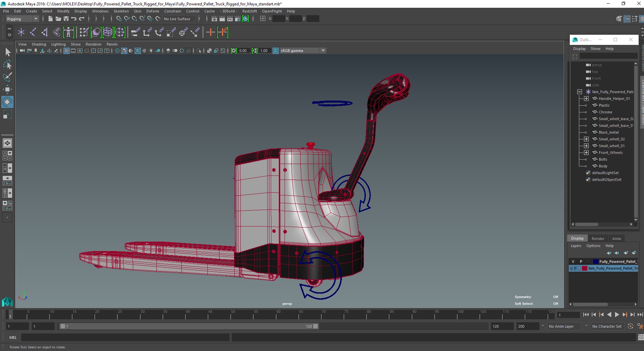This screenshot has width=644, height=351.
Task: Toggle viewport textured display button
Action: click(x=144, y=51)
